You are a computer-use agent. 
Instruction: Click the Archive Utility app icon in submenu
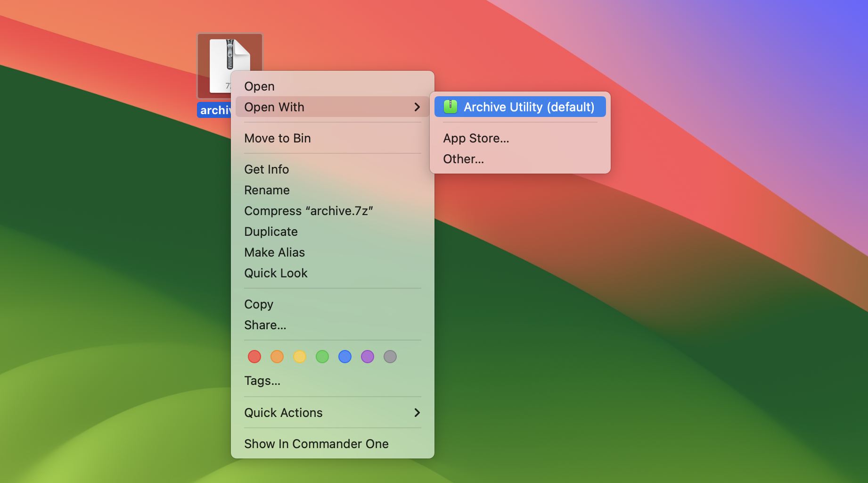click(450, 107)
